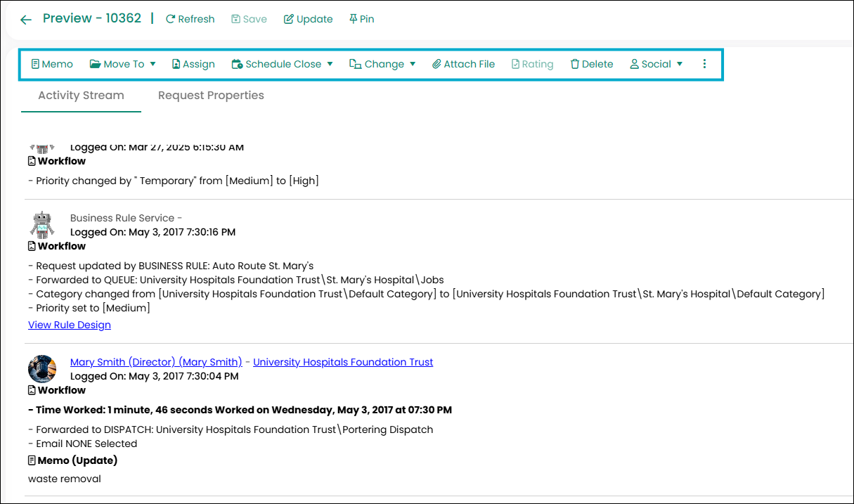Click the Business Rule Service robot avatar

42,225
